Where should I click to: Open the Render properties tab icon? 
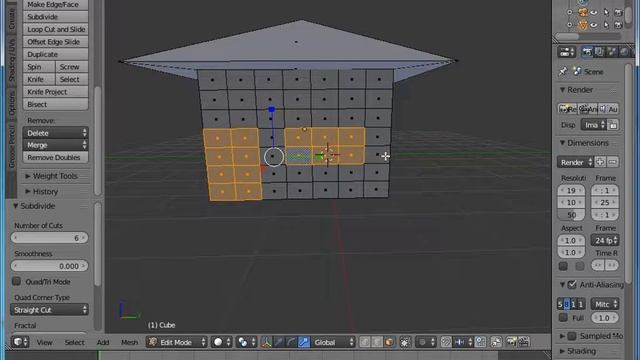point(587,52)
